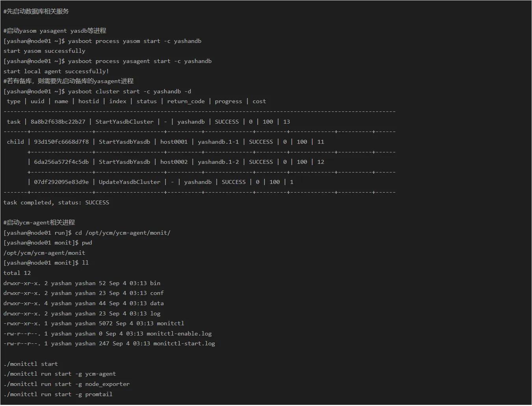The width and height of the screenshot is (532, 406).
Task: Click child uuid 93d150fc6668d7f8
Action: click(x=61, y=142)
